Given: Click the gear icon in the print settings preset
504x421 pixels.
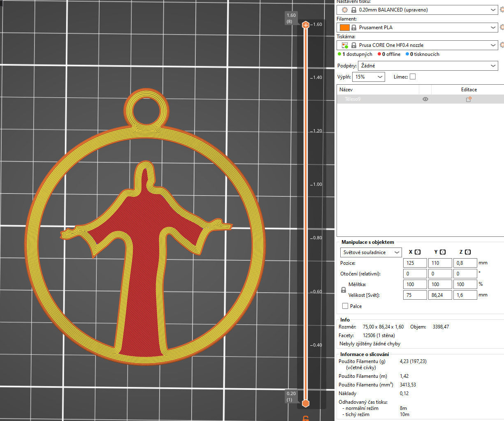Looking at the screenshot, I should [x=345, y=10].
